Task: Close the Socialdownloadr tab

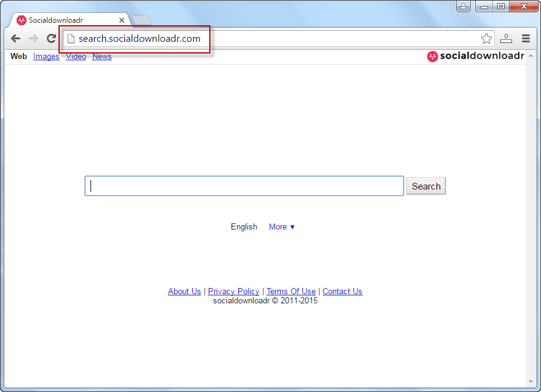Action: [122, 20]
